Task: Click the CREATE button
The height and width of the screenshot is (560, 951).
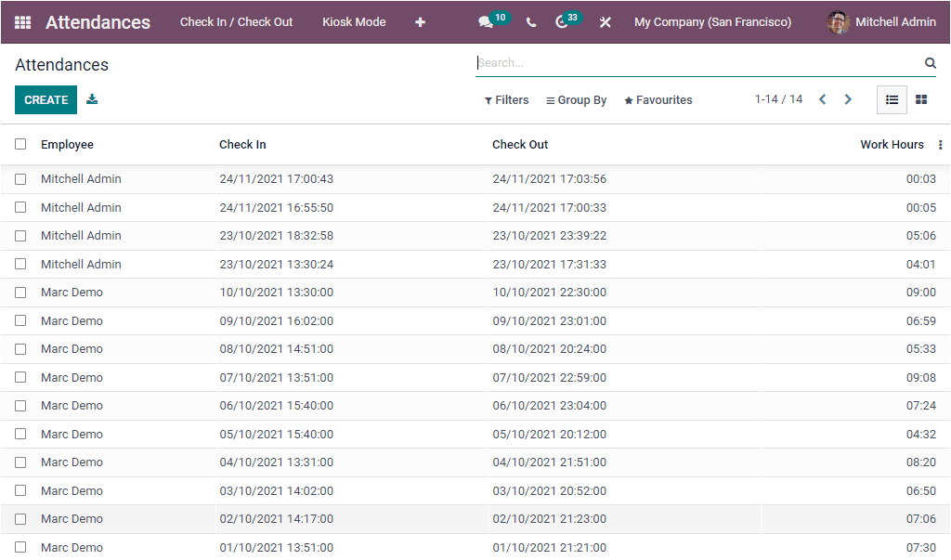Action: point(46,99)
